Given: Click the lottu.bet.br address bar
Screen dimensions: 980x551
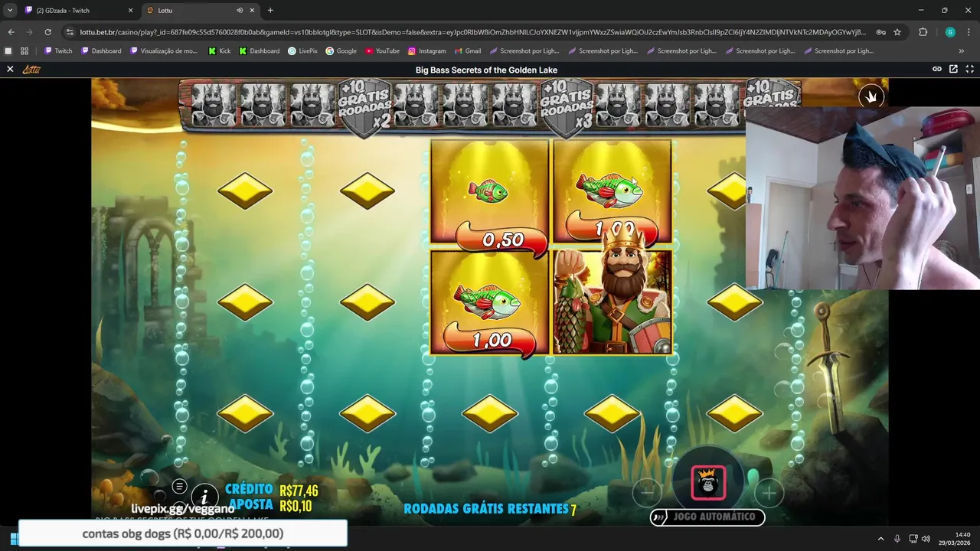Looking at the screenshot, I should tap(472, 32).
